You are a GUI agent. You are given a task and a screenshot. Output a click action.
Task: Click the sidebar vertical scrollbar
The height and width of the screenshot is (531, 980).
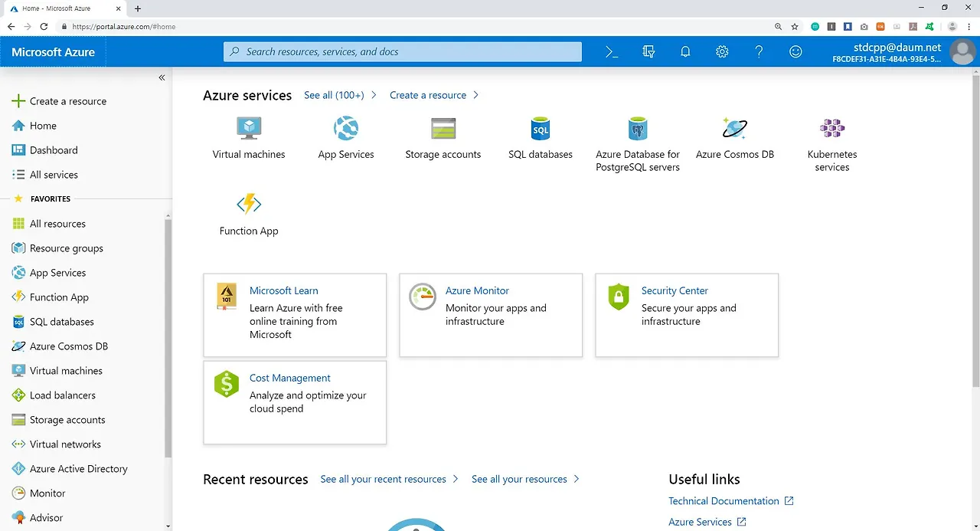tap(168, 337)
